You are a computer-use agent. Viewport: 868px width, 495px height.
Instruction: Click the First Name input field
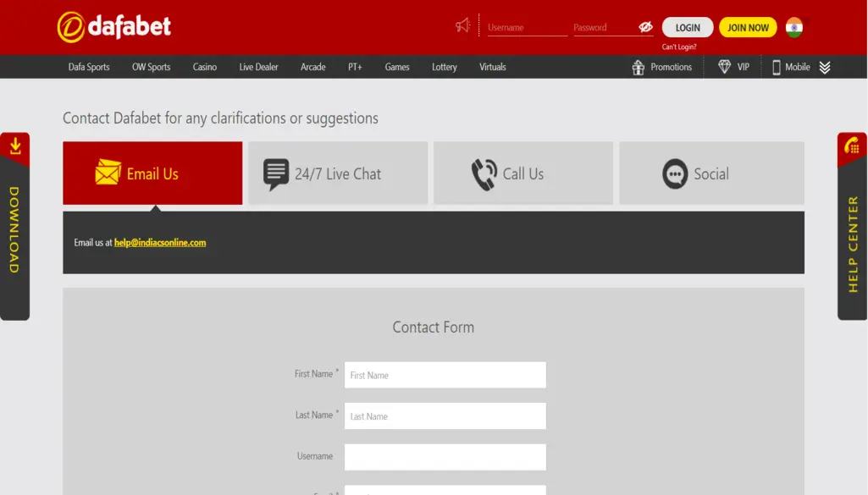pos(445,375)
